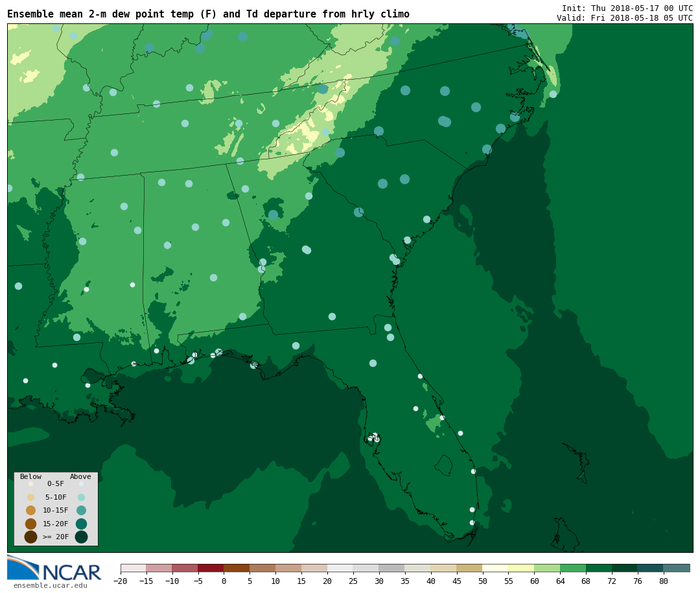
Task: Pick the pale sage 35 to 40 colorbar swatch
Action: 418,568
